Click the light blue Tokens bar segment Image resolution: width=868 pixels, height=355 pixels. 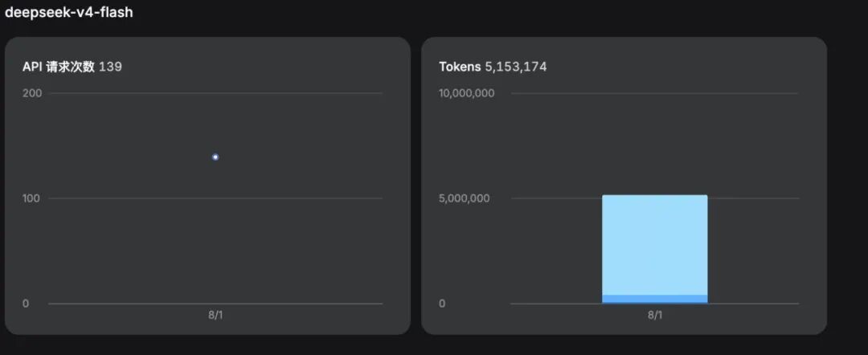tap(654, 245)
